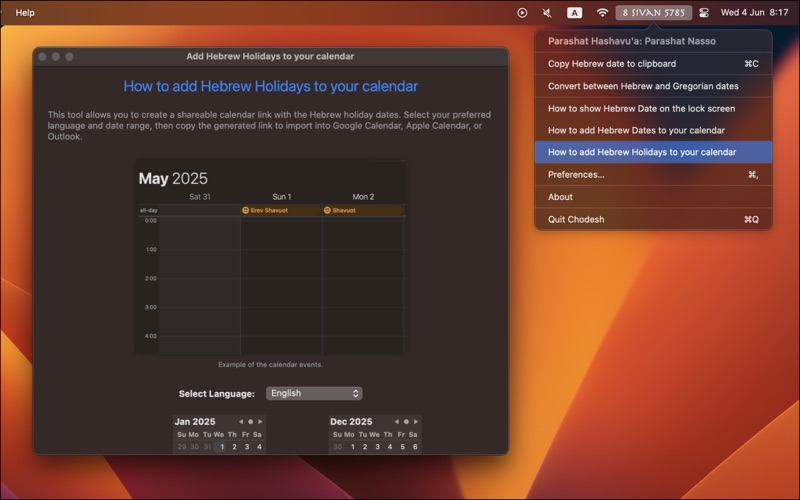Image resolution: width=800 pixels, height=500 pixels.
Task: Go to next month in Dec 2025 picker
Action: 416,422
